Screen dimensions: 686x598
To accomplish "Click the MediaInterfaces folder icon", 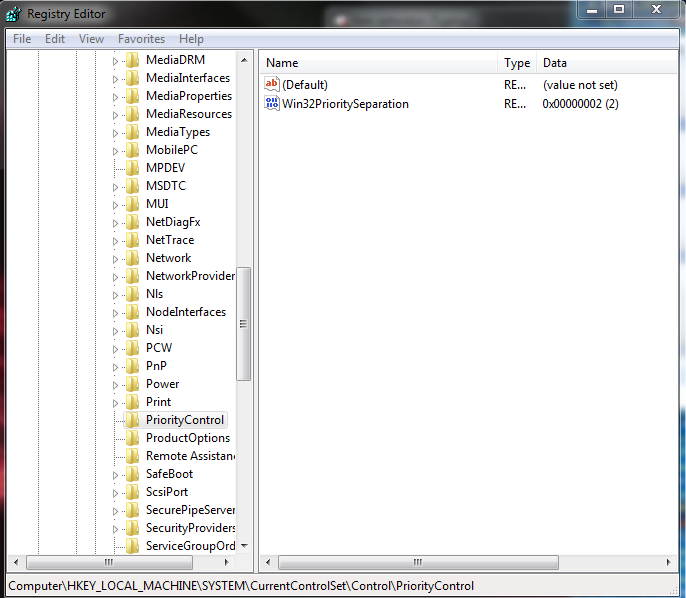I will click(x=132, y=78).
